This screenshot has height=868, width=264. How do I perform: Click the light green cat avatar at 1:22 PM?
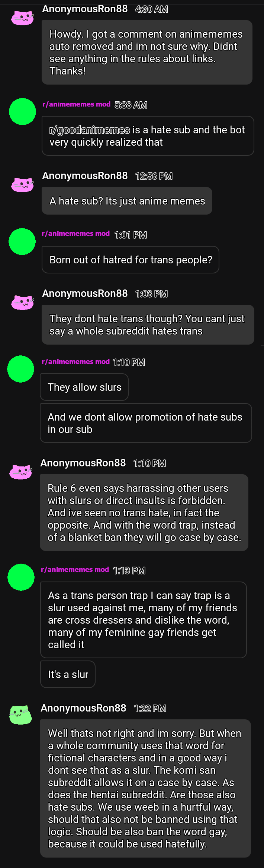click(x=20, y=715)
